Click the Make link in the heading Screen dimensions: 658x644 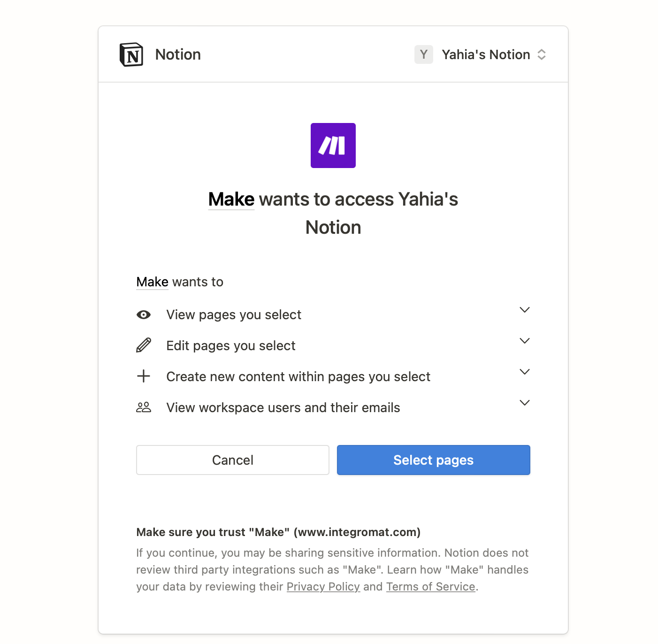click(231, 199)
